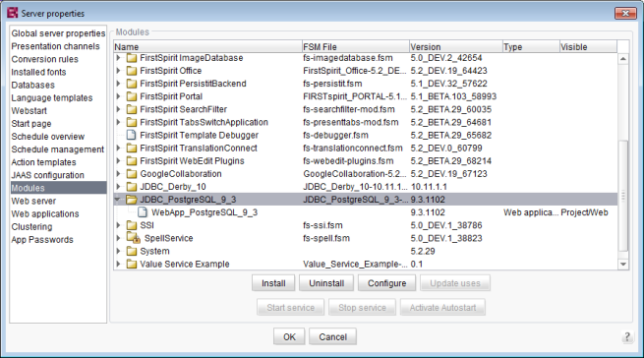Click the Value Service Example folder icon
Screen dimensions: 644x358
[x=132, y=264]
